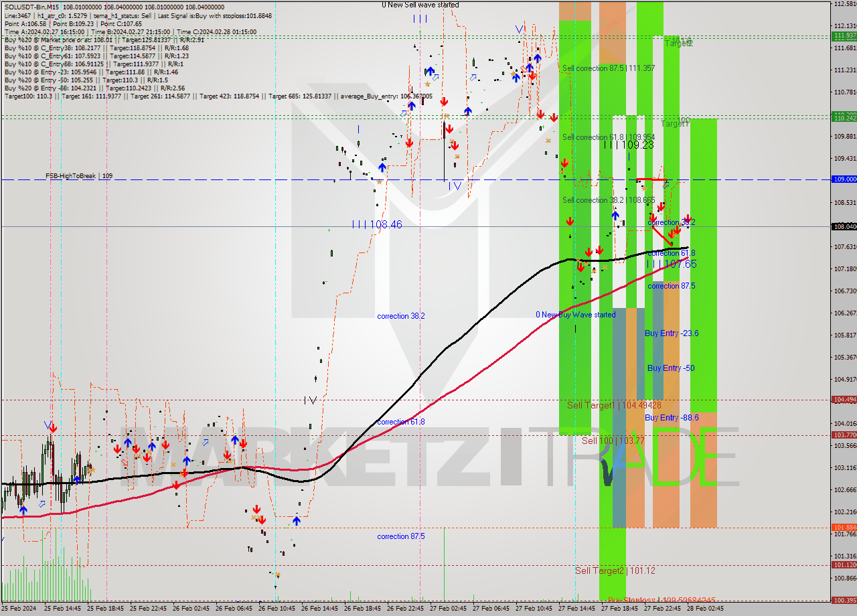
Task: Click the Sell correction 87.5 | 111.357 label
Action: (x=609, y=68)
